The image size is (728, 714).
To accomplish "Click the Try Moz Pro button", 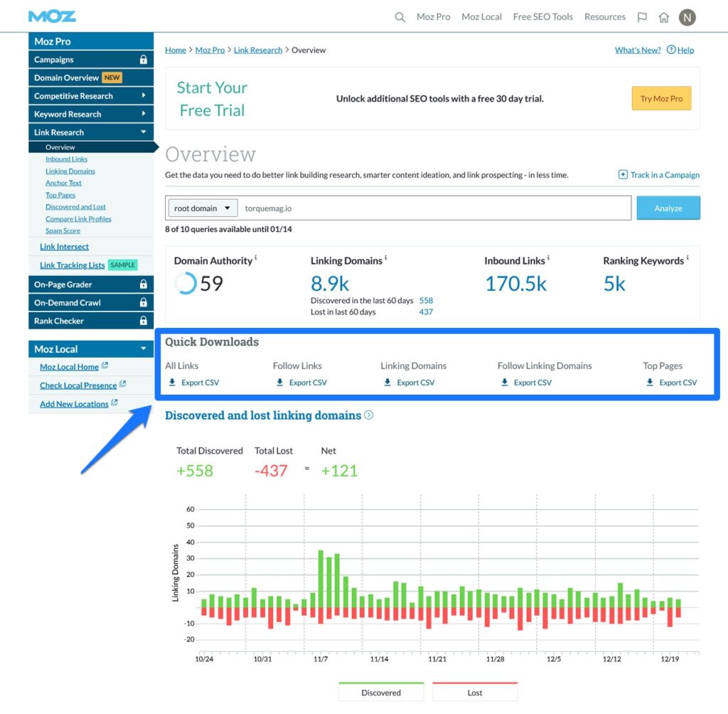I will pos(661,98).
